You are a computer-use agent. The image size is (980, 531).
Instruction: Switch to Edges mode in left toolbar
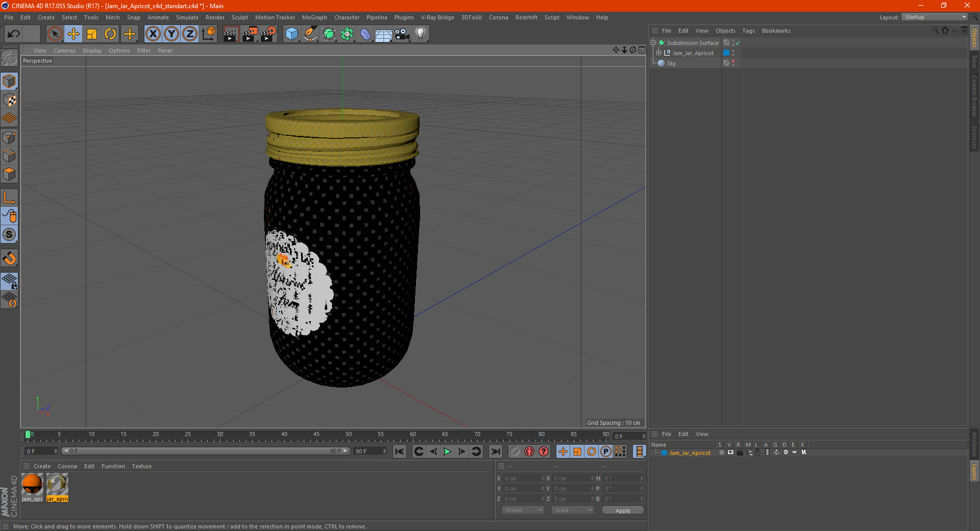point(9,156)
